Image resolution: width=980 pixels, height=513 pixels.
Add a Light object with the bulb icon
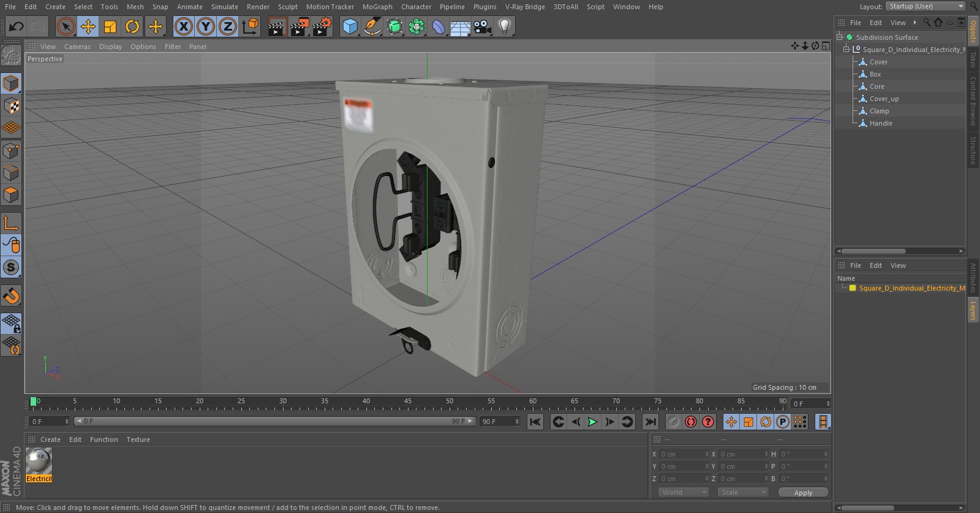[504, 26]
